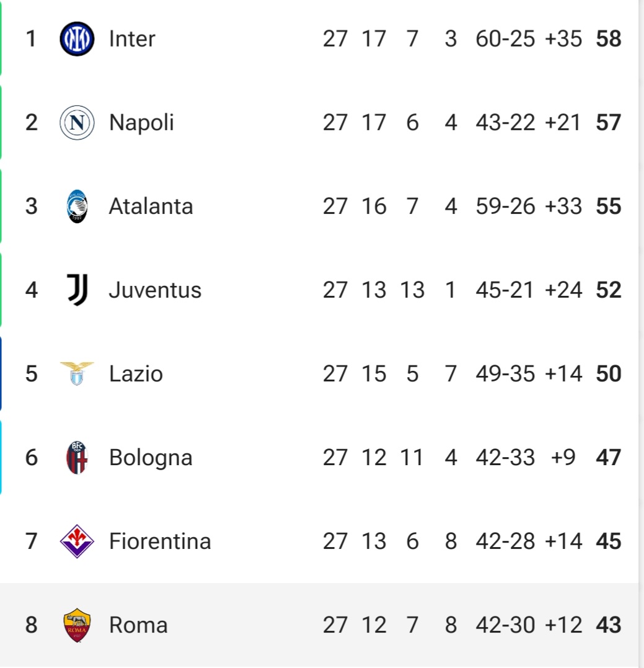Open Bologna team name link
Screen dimensions: 644x668
pyautogui.click(x=151, y=458)
